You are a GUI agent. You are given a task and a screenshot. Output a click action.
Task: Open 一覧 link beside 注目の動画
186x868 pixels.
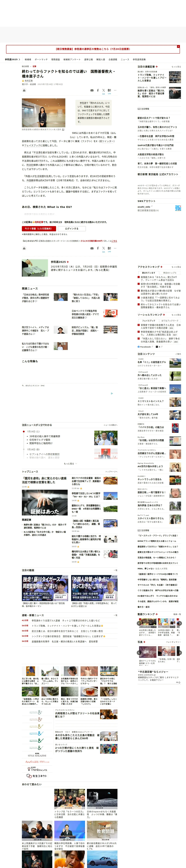(115, 570)
